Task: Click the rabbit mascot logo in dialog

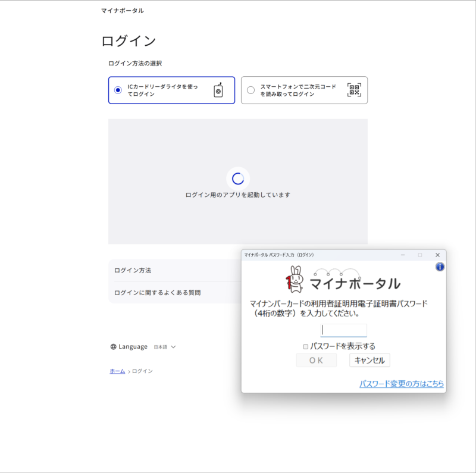Action: 295,280
